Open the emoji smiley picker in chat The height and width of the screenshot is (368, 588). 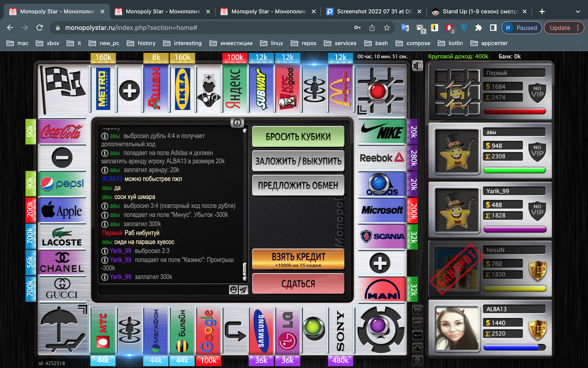[x=234, y=290]
